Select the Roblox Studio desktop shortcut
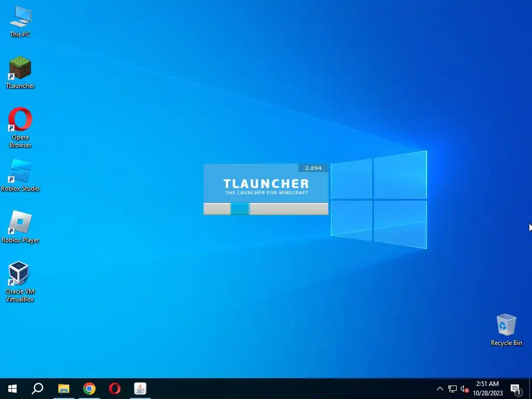Viewport: 532px width, 399px height. tap(20, 176)
